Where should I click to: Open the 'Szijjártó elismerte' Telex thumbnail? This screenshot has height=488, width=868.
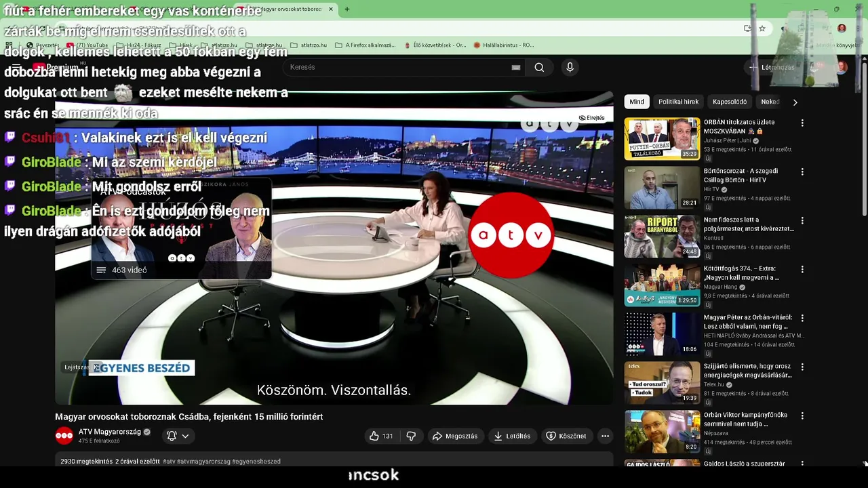pos(662,383)
